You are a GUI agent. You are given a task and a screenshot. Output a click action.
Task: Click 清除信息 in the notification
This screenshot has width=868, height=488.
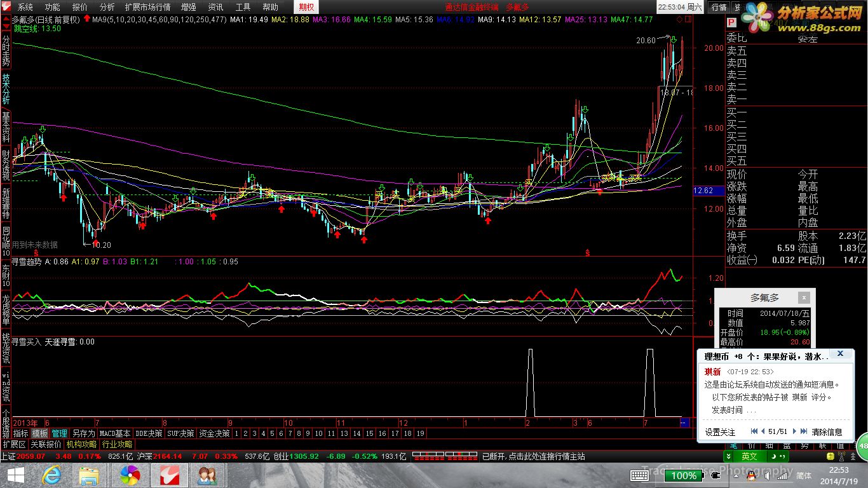point(827,431)
